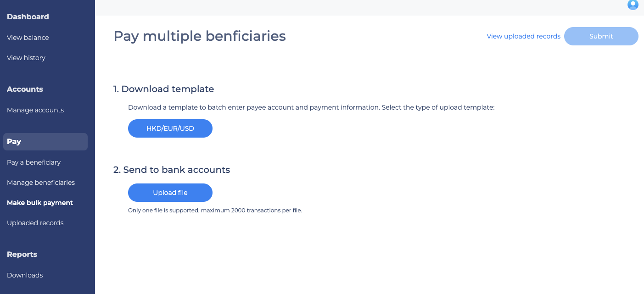Viewport: 644px width, 294px height.
Task: Click the Send to bank accounts heading
Action: click(172, 170)
